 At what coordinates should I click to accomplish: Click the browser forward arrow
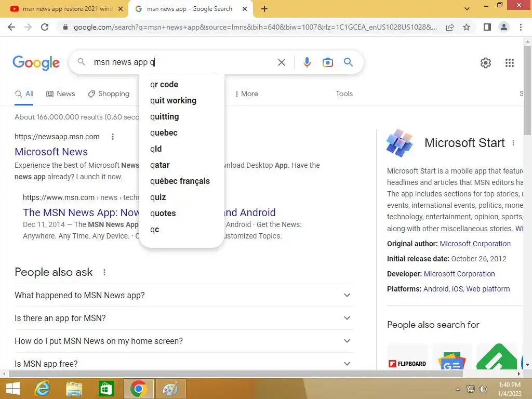[28, 27]
